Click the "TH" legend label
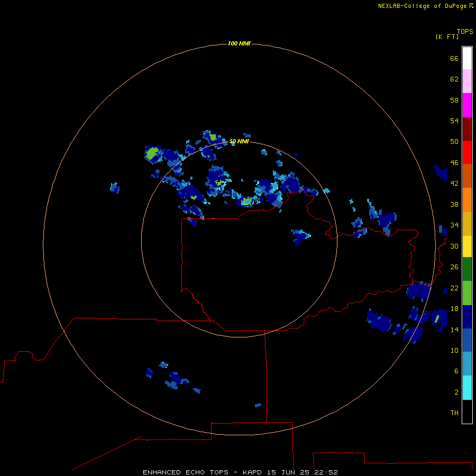Screen dimensions: 476x476 point(454,413)
